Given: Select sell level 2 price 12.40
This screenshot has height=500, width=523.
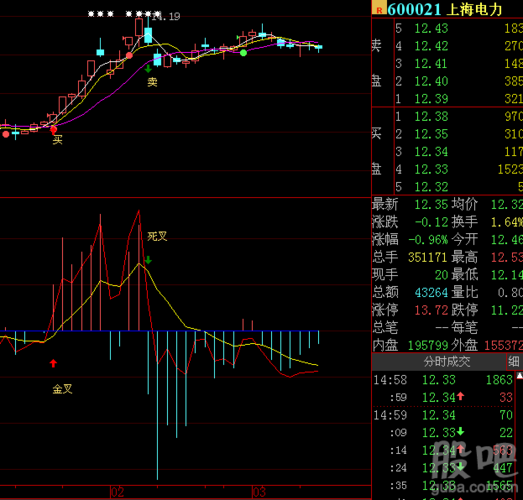Looking at the screenshot, I should click(x=431, y=81).
